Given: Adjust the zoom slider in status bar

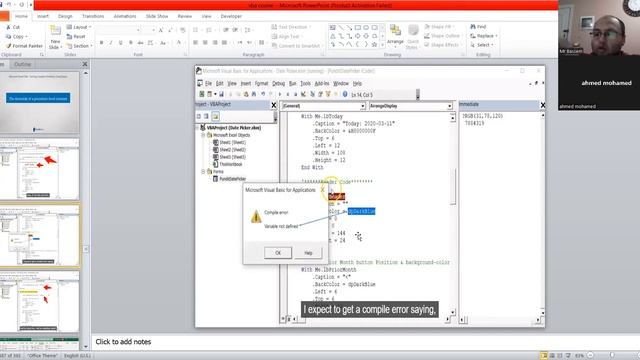Looking at the screenshot, I should click(611, 356).
